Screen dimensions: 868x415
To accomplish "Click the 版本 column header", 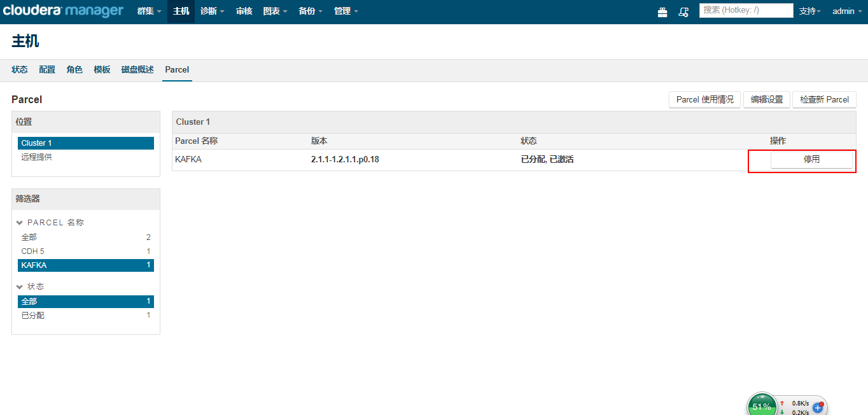I will 319,141.
